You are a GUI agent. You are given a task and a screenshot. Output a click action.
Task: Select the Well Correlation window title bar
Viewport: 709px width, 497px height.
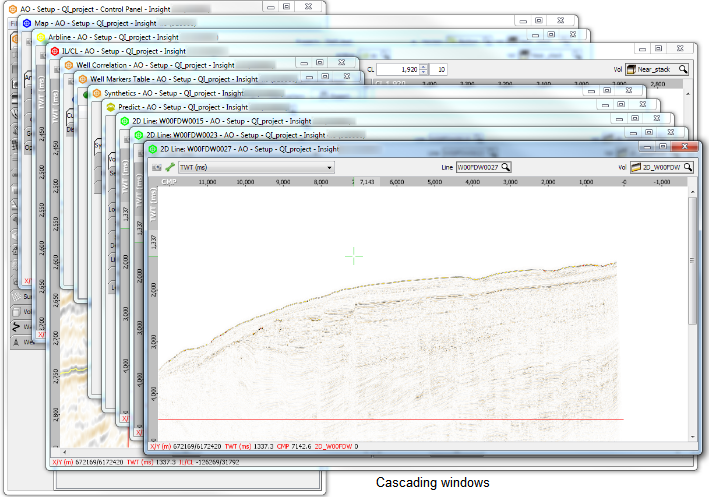click(x=155, y=65)
